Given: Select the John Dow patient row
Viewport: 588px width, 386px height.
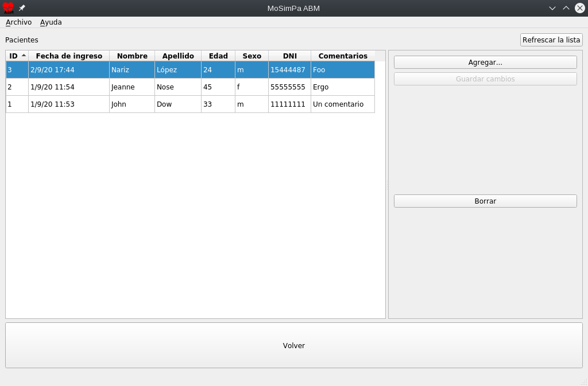Looking at the screenshot, I should pos(132,104).
